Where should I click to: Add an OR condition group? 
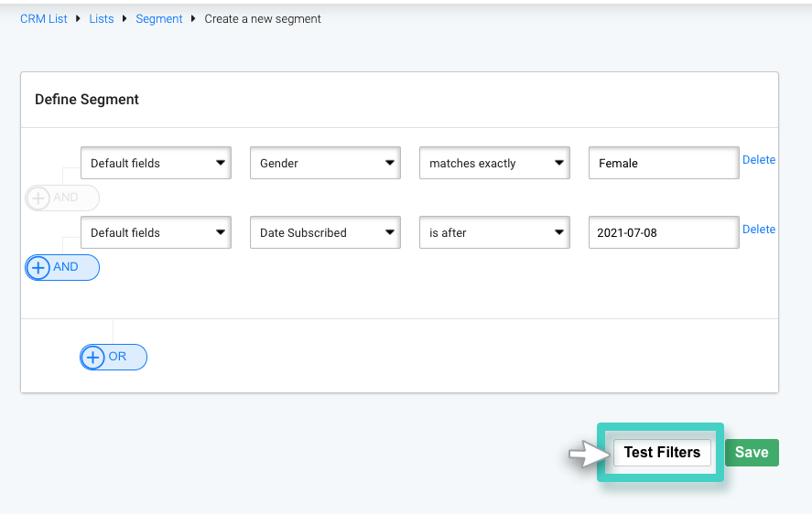[x=114, y=358]
